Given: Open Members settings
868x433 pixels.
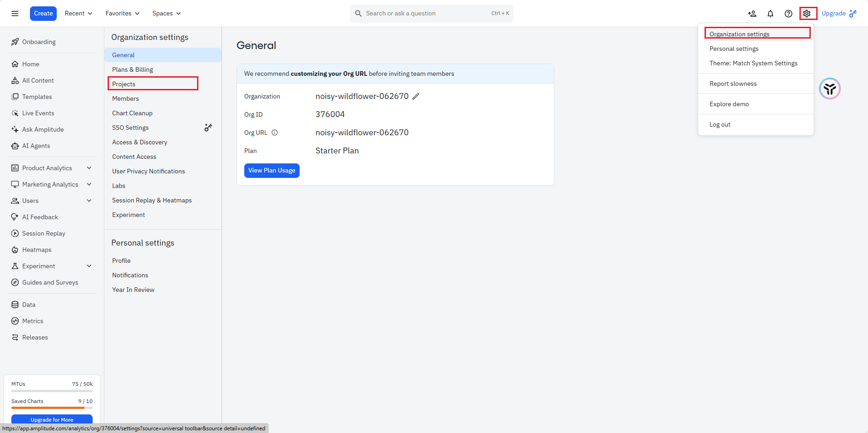Looking at the screenshot, I should 163,98.
